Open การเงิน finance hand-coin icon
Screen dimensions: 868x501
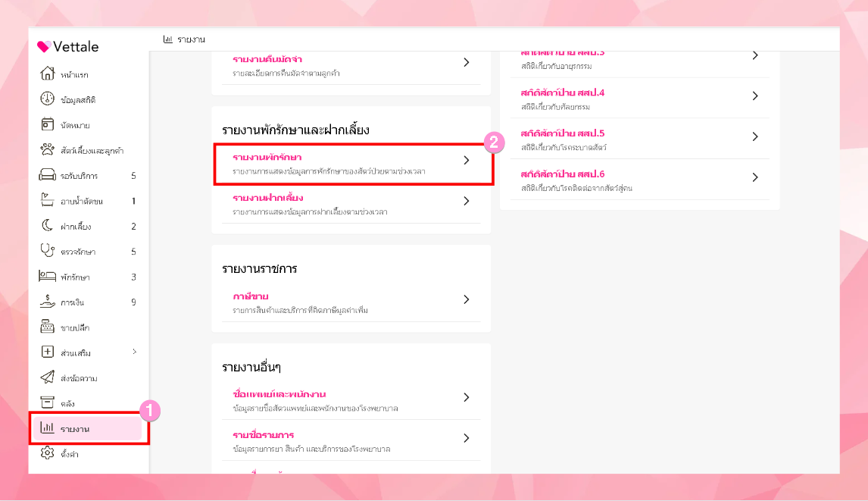[48, 302]
